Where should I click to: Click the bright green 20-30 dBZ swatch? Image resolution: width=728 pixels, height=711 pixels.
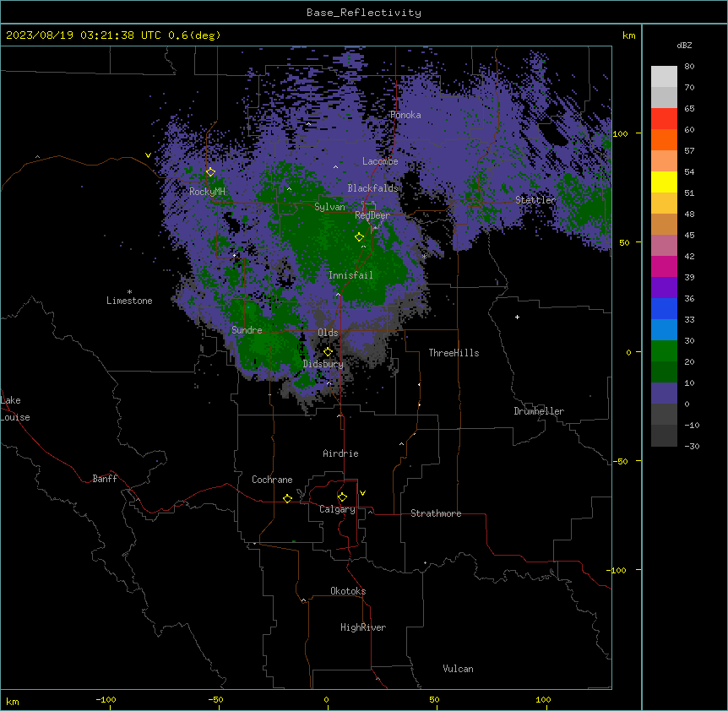tap(664, 351)
